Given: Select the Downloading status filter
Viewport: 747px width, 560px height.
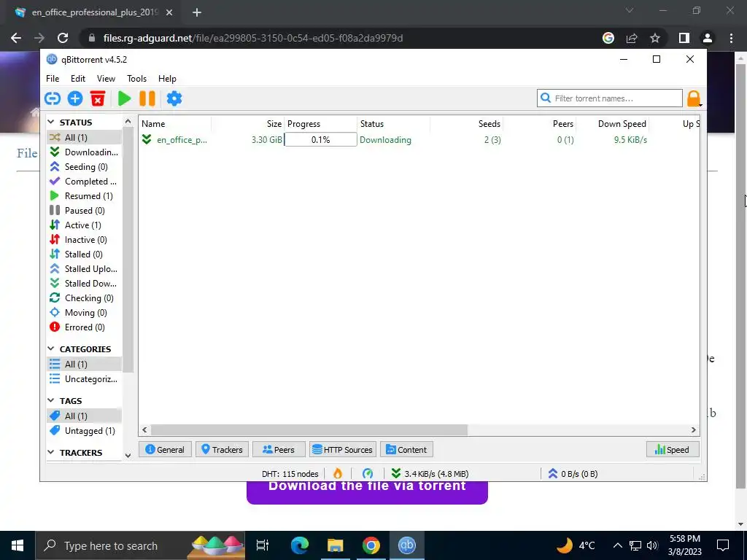Looking at the screenshot, I should tap(84, 152).
